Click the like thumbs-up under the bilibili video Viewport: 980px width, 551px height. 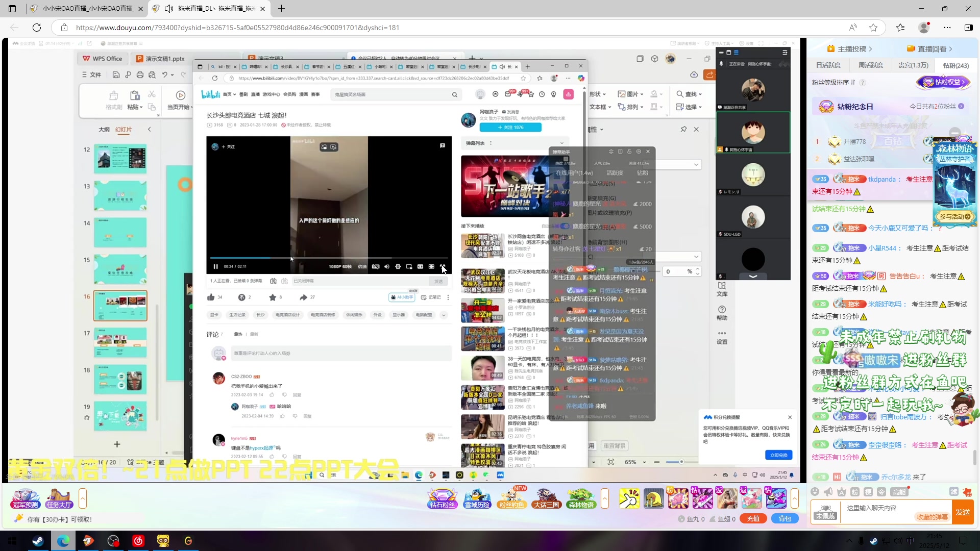point(211,297)
